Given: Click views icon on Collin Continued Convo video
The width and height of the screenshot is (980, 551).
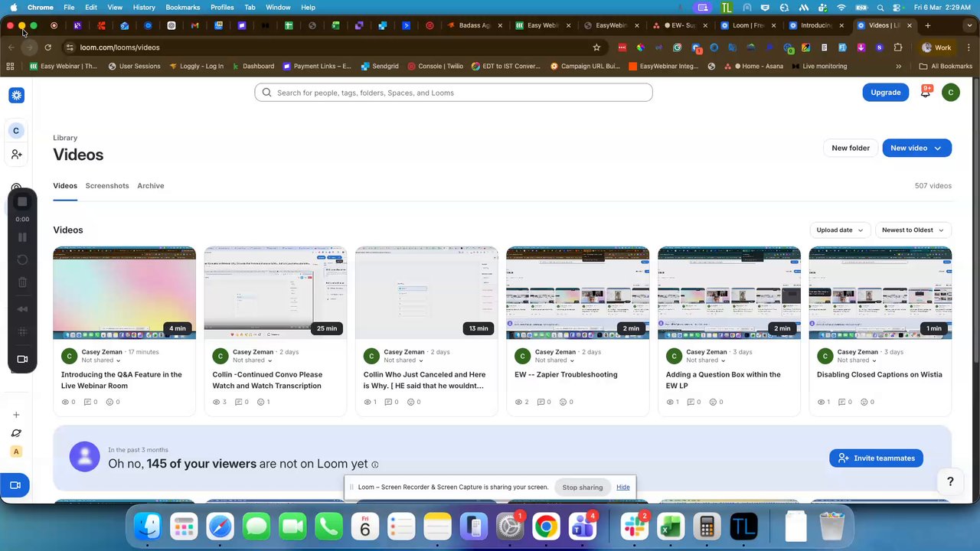Looking at the screenshot, I should click(x=217, y=402).
